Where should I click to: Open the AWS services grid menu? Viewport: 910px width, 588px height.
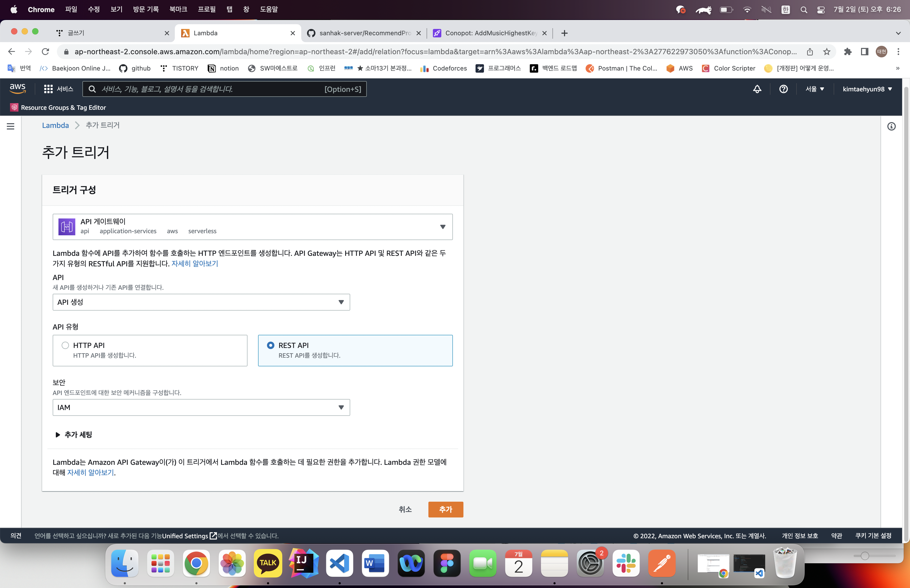[48, 89]
